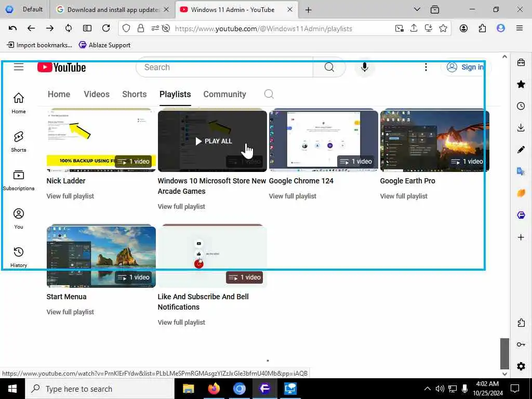The height and width of the screenshot is (399, 532).
Task: Open side panel settings gear
Action: click(521, 366)
